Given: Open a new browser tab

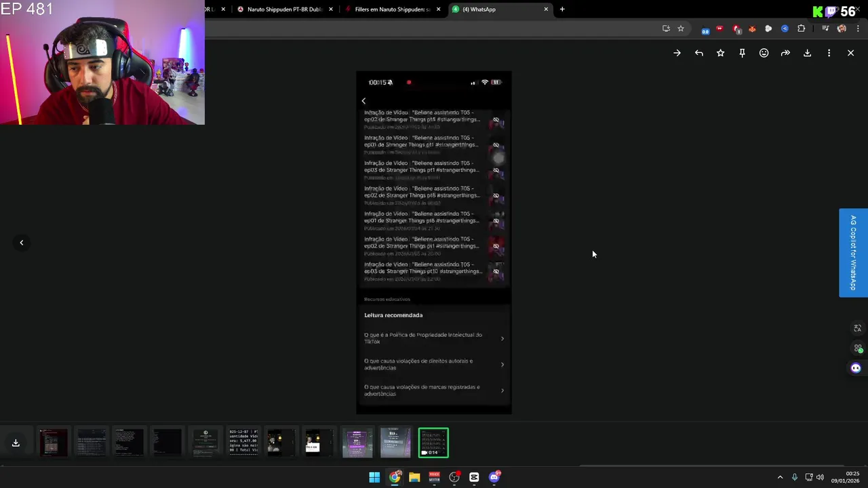Looking at the screenshot, I should (x=562, y=9).
